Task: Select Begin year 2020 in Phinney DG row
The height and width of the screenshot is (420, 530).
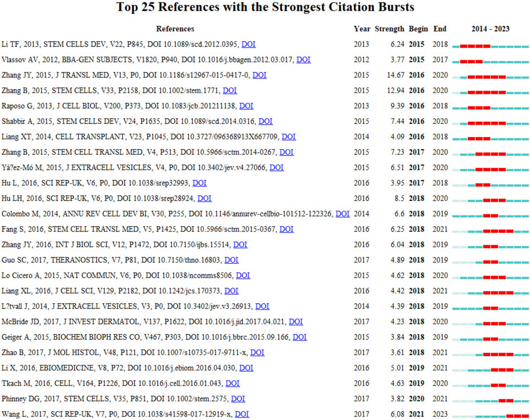Action: pos(416,399)
